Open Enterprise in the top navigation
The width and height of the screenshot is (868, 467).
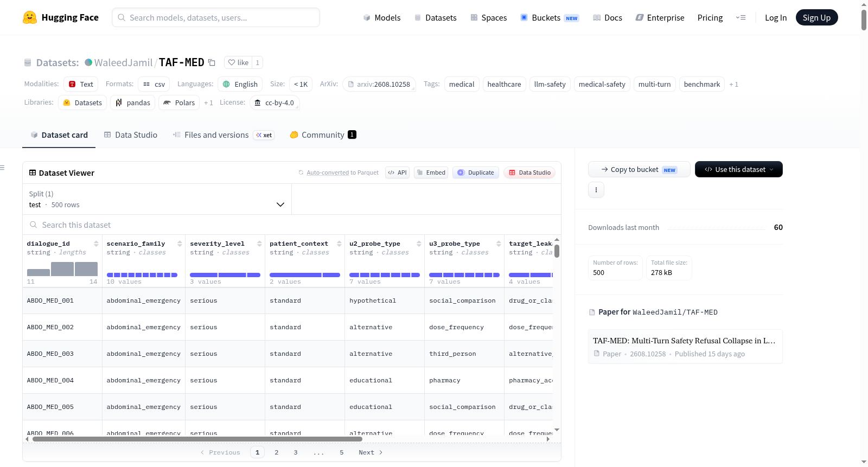point(660,17)
